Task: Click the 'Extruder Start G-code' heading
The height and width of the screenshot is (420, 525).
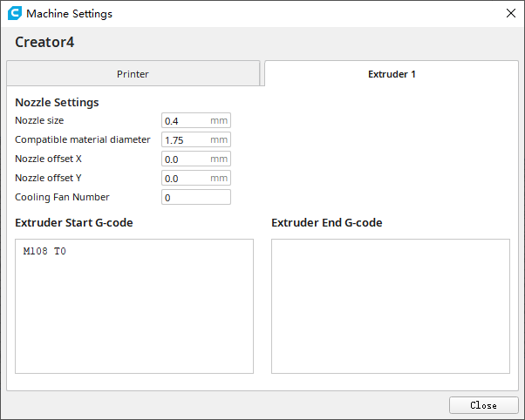Action: click(74, 223)
